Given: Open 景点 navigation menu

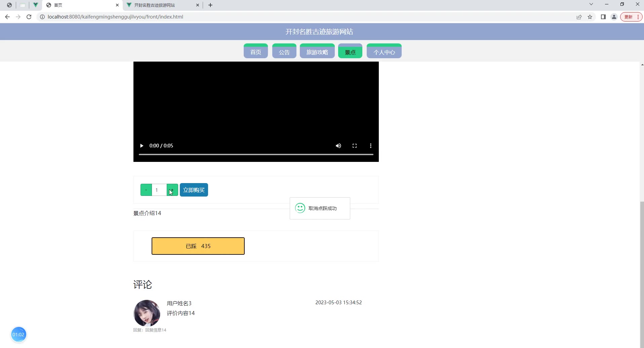Looking at the screenshot, I should click(x=350, y=51).
